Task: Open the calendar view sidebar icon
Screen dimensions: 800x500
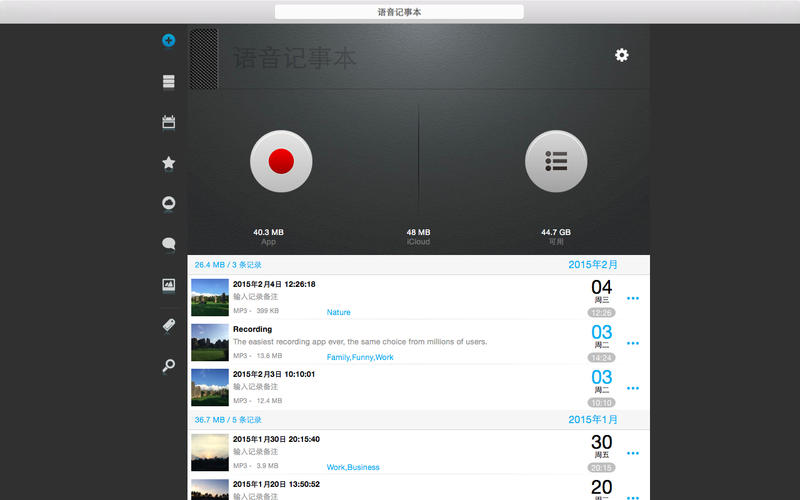Action: click(168, 121)
